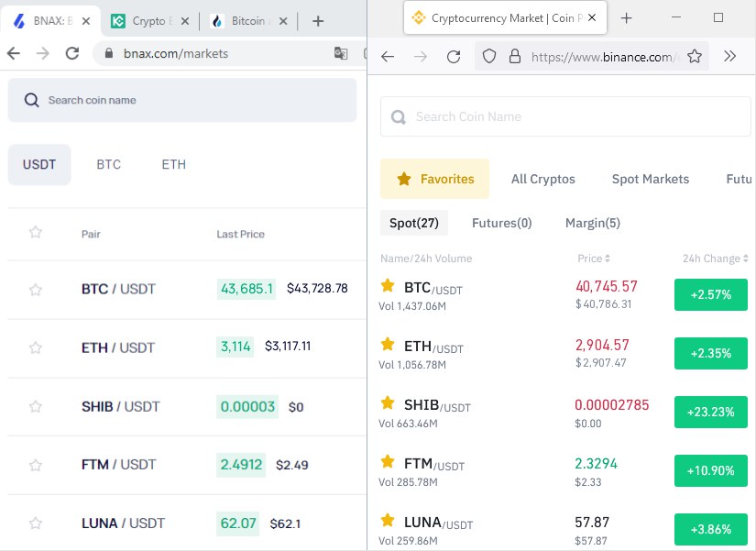Open the LUNA / USDT pair on BNAX

tap(124, 523)
